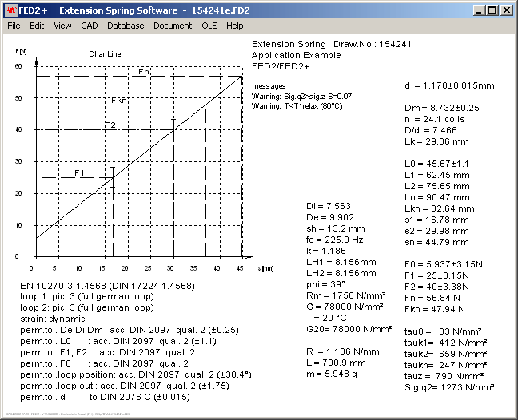Open the Document menu
Screen dimensions: 518x420
pyautogui.click(x=173, y=26)
